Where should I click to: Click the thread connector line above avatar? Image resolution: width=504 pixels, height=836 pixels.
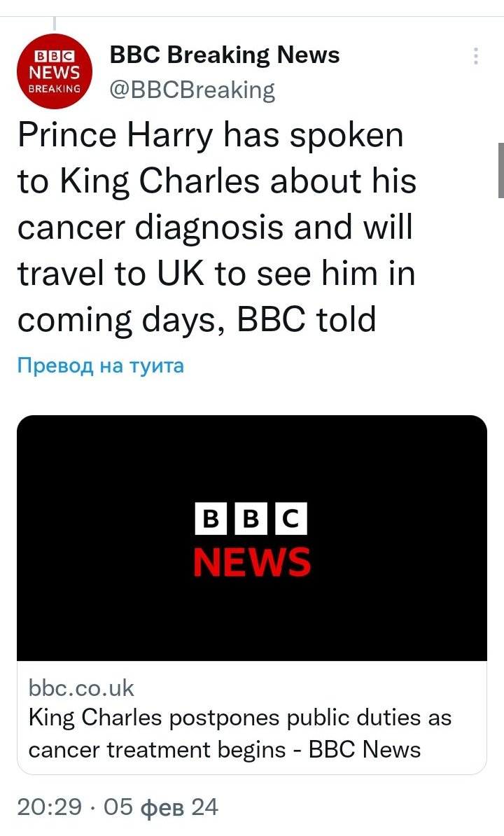click(x=55, y=25)
